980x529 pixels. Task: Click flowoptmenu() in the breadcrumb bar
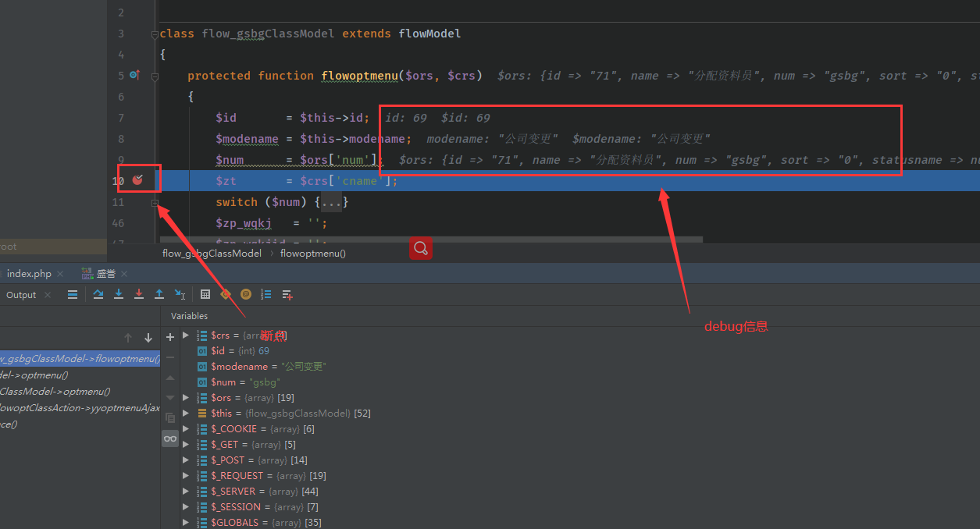[x=312, y=254]
